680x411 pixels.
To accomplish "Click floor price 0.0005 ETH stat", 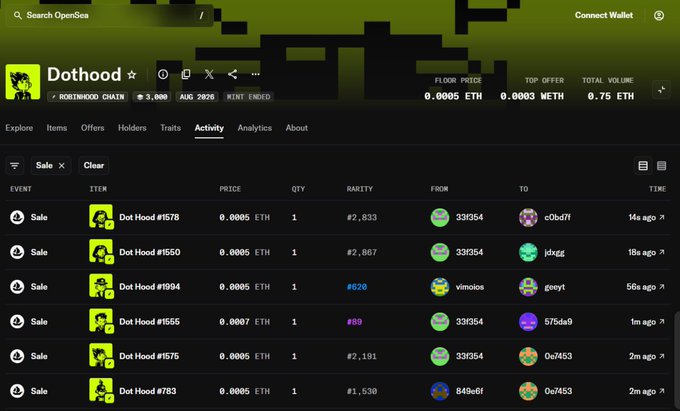I will click(453, 89).
